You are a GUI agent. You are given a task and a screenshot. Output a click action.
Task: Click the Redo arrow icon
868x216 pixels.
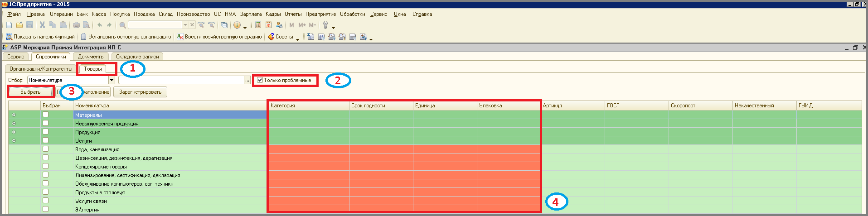tap(109, 25)
